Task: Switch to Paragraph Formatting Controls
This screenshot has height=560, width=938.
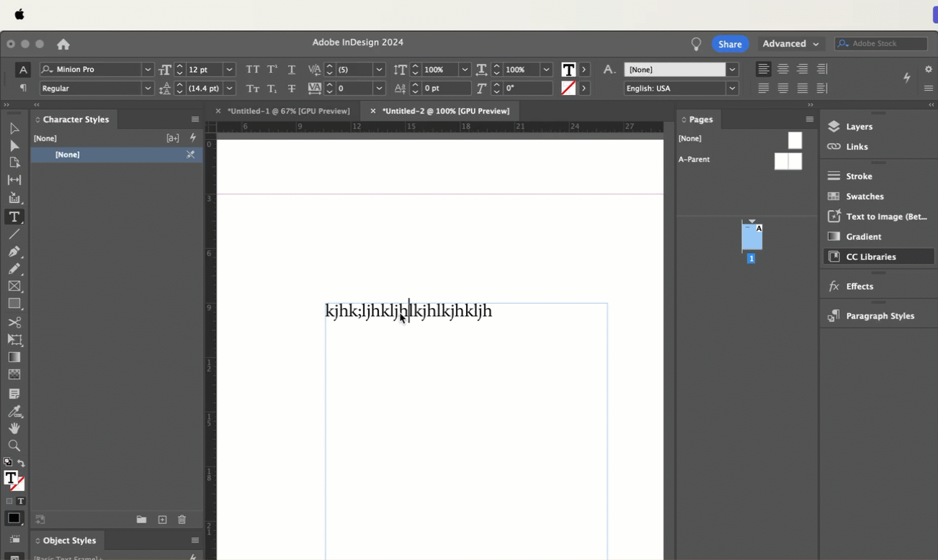Action: [23, 88]
